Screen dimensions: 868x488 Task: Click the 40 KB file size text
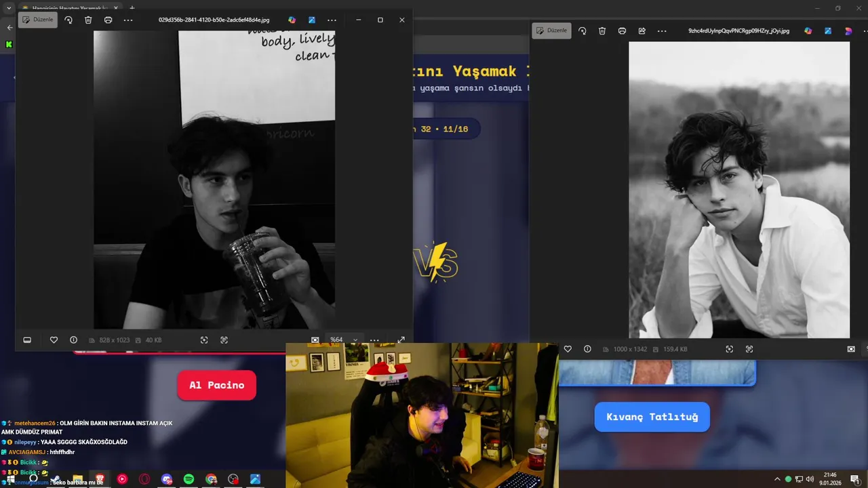tap(153, 340)
